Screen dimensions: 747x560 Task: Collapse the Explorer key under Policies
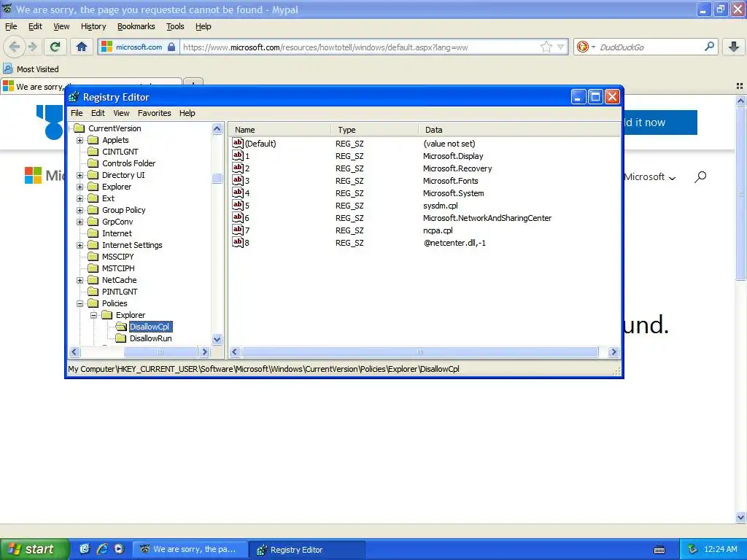click(94, 315)
